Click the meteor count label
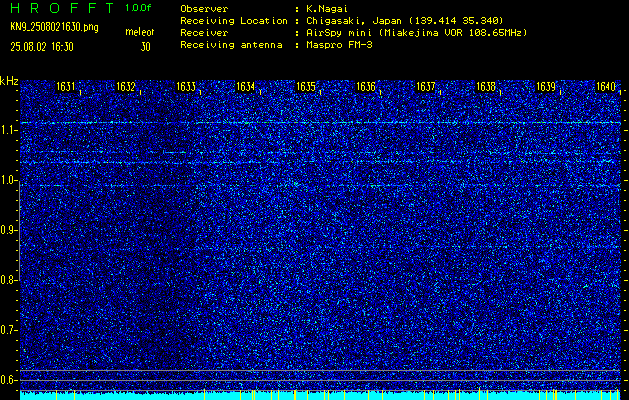This screenshot has height=400, width=629. 140,32
